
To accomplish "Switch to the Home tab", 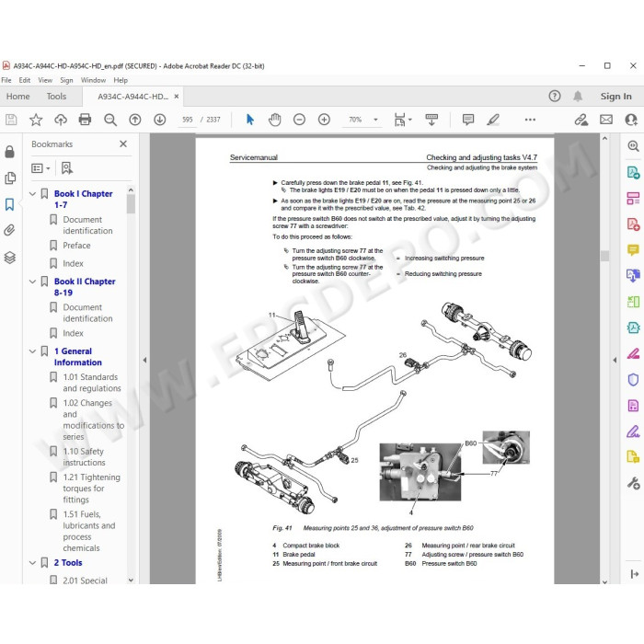I will pos(18,96).
